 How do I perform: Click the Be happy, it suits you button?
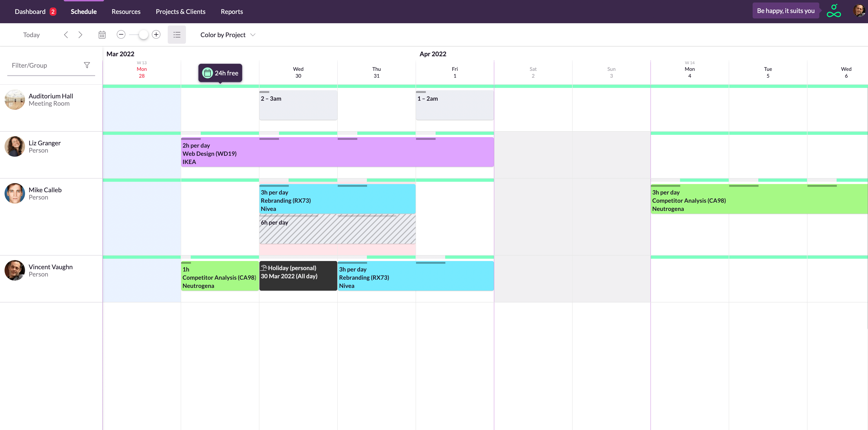(x=785, y=11)
